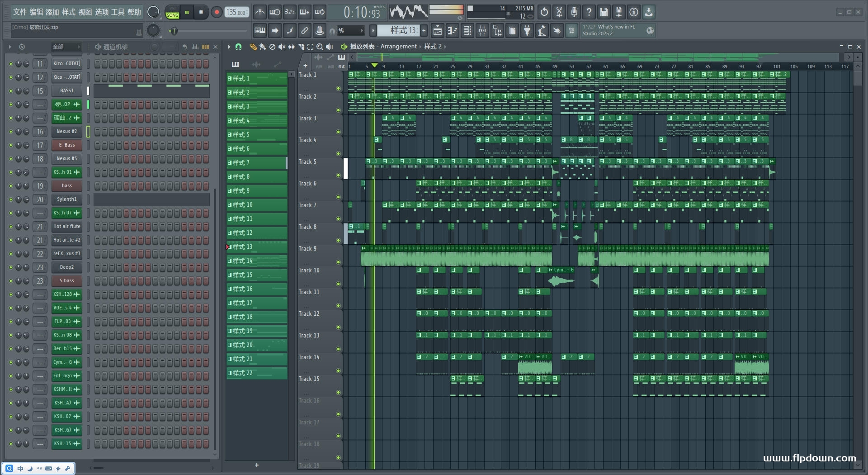Open the 工具 menu

click(118, 12)
